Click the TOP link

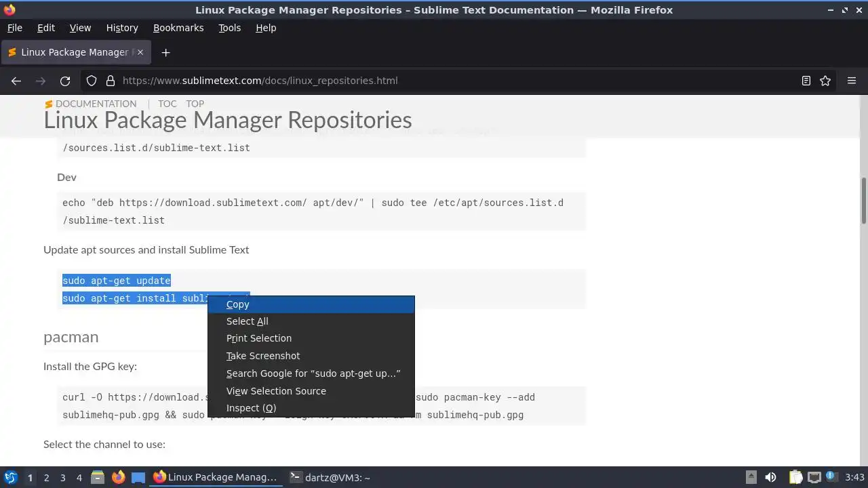(195, 104)
